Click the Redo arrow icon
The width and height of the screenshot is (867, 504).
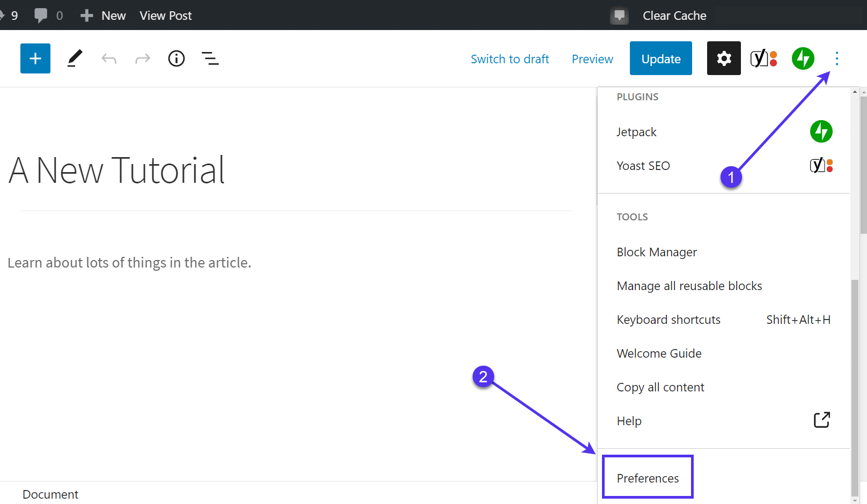click(x=143, y=58)
